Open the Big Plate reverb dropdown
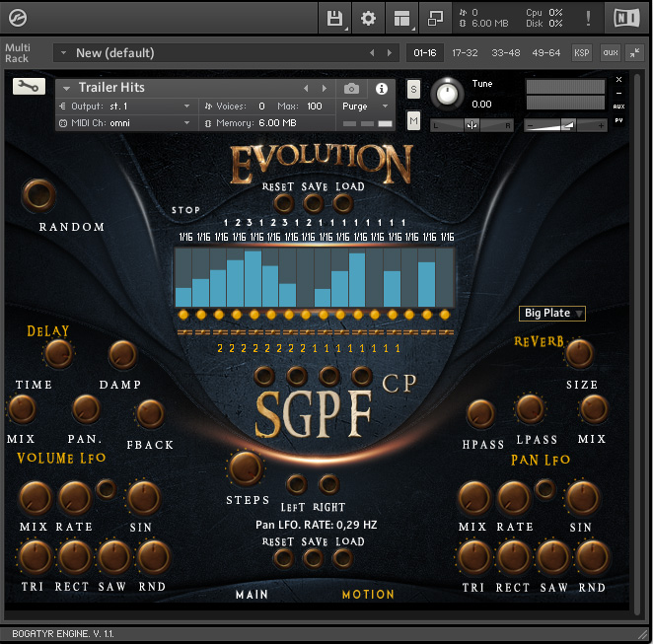Image resolution: width=653 pixels, height=644 pixels. (551, 313)
